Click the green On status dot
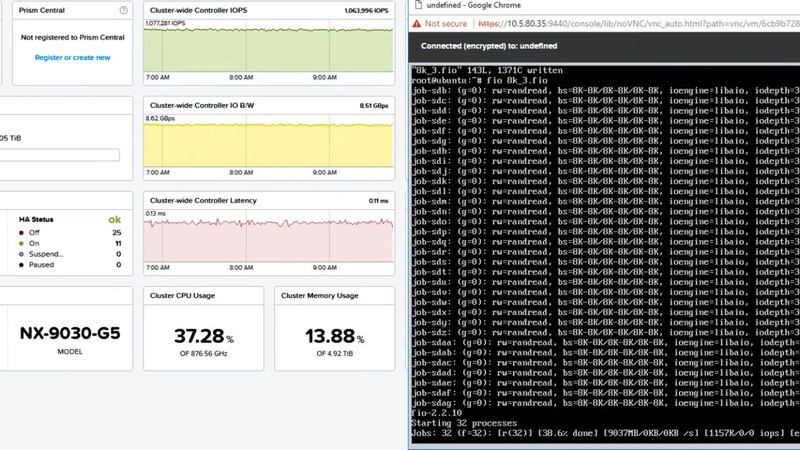 [x=21, y=243]
